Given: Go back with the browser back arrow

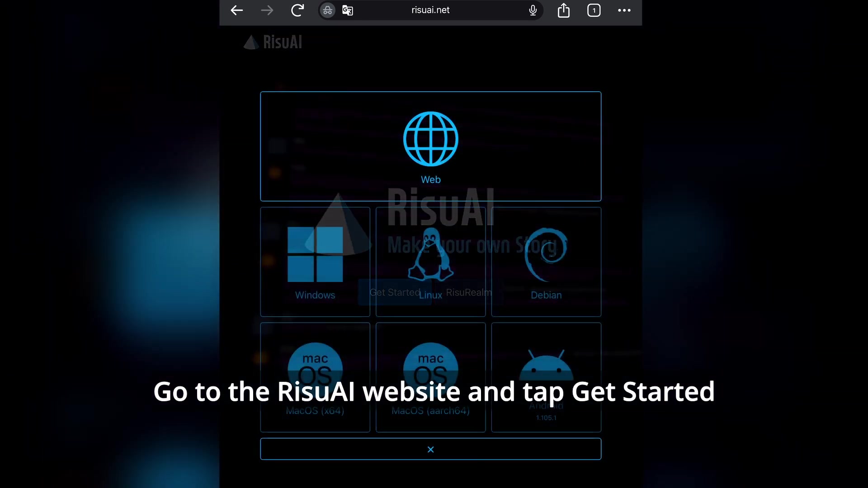Looking at the screenshot, I should (x=237, y=10).
